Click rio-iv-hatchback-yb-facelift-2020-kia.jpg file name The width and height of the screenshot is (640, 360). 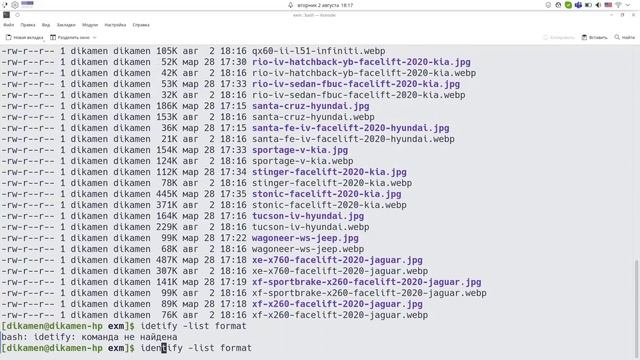tap(361, 62)
